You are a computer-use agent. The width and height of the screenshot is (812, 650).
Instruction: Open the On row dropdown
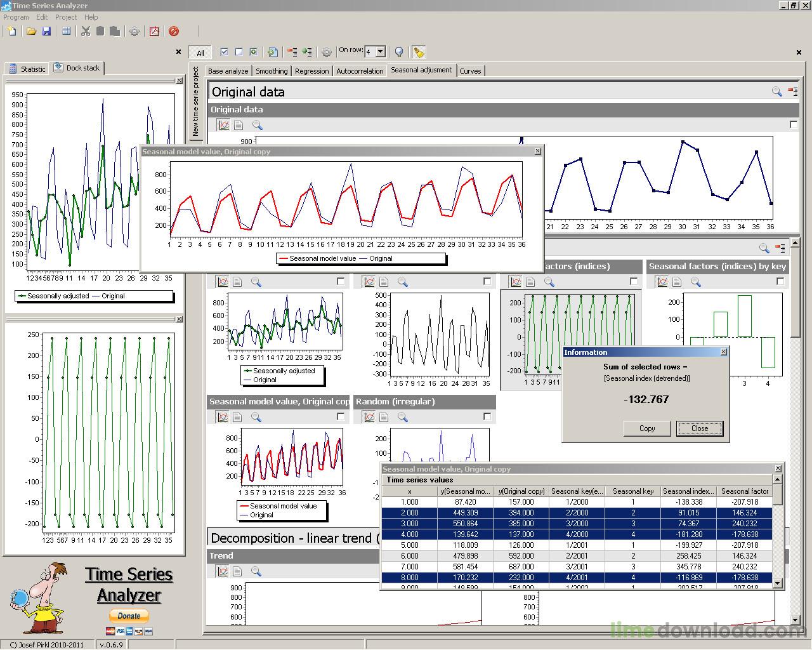(380, 50)
